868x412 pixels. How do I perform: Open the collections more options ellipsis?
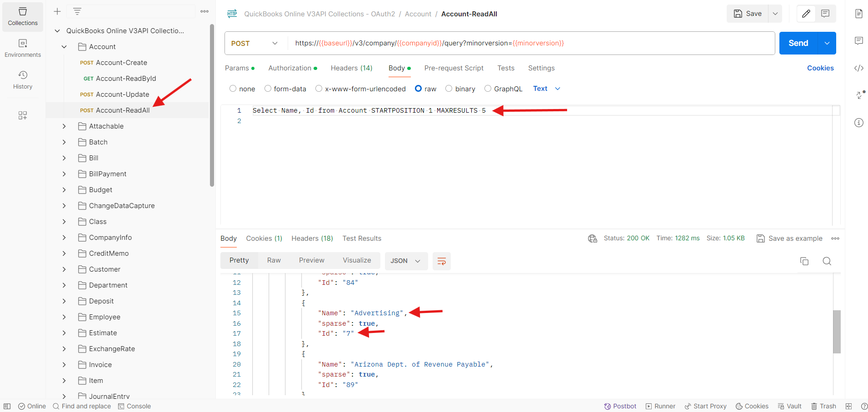click(205, 11)
